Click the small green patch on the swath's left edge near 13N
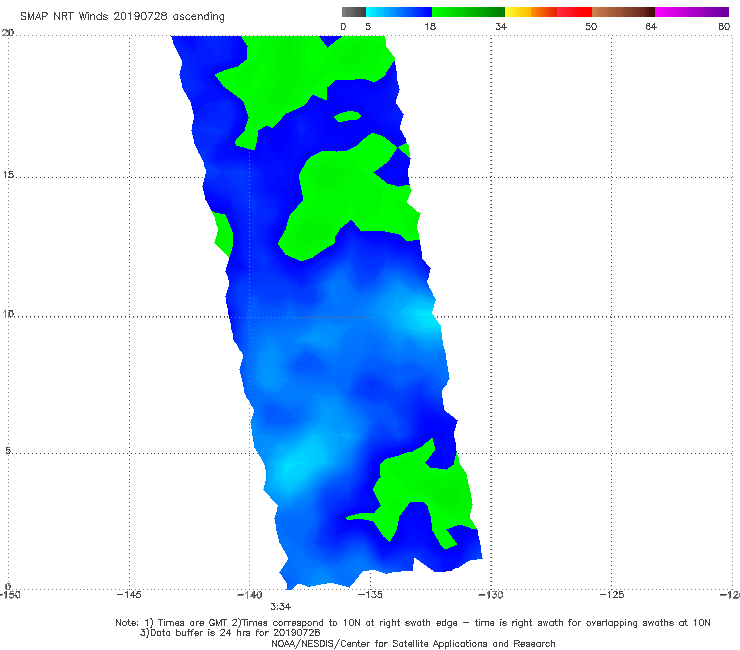This screenshot has width=740, height=650. coord(224,234)
